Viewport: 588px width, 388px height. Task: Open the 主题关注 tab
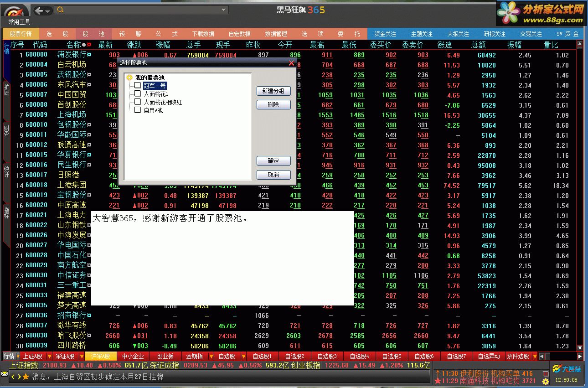(422, 34)
